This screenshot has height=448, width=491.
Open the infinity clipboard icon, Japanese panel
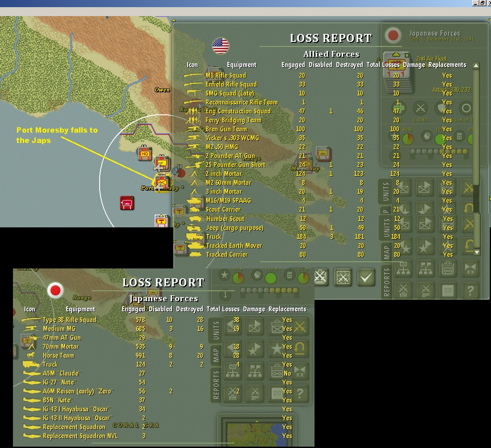[x=277, y=371]
